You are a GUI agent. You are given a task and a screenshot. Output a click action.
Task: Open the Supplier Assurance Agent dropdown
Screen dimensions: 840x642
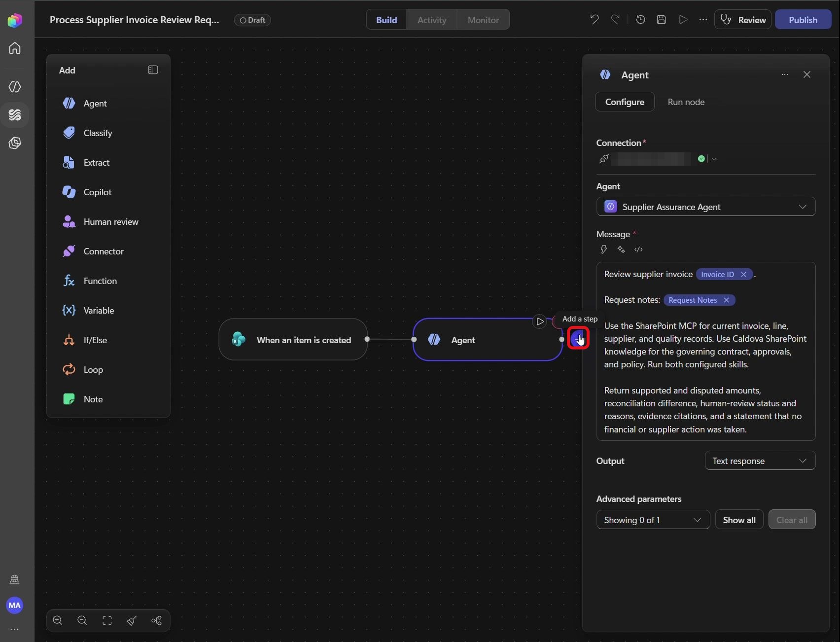click(706, 207)
